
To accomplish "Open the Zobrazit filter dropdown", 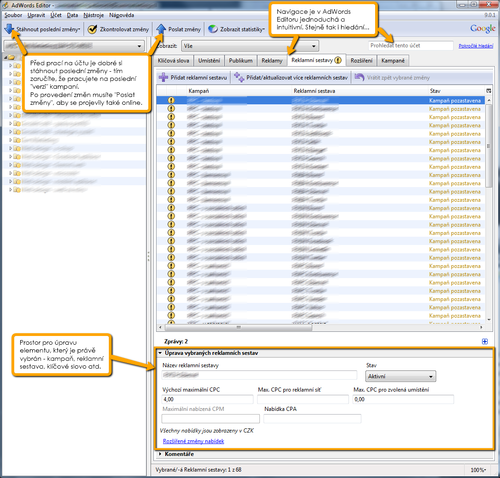I will point(250,46).
